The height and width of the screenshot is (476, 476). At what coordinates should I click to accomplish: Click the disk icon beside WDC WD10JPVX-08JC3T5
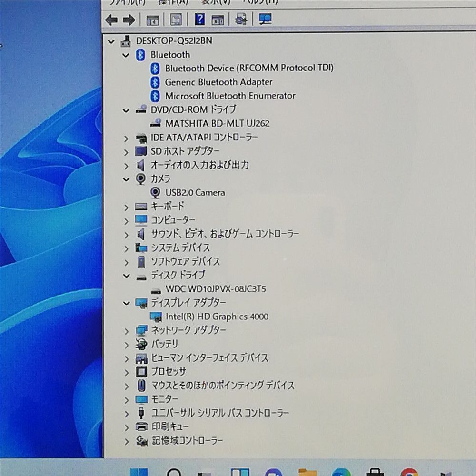pos(156,291)
